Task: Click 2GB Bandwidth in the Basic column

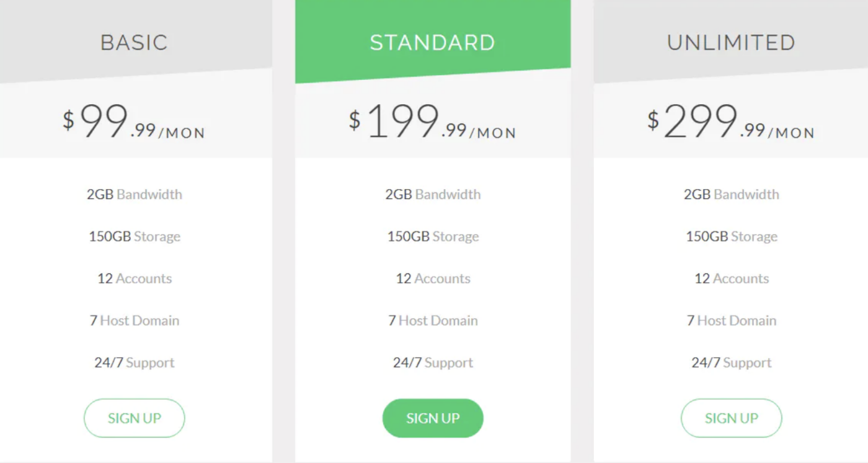Action: pyautogui.click(x=134, y=194)
